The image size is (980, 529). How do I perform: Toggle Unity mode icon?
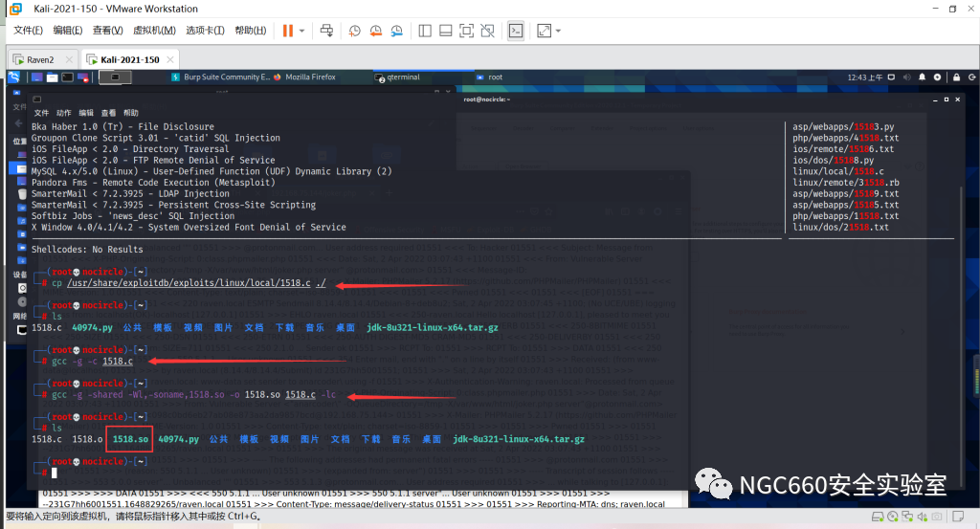pos(487,31)
